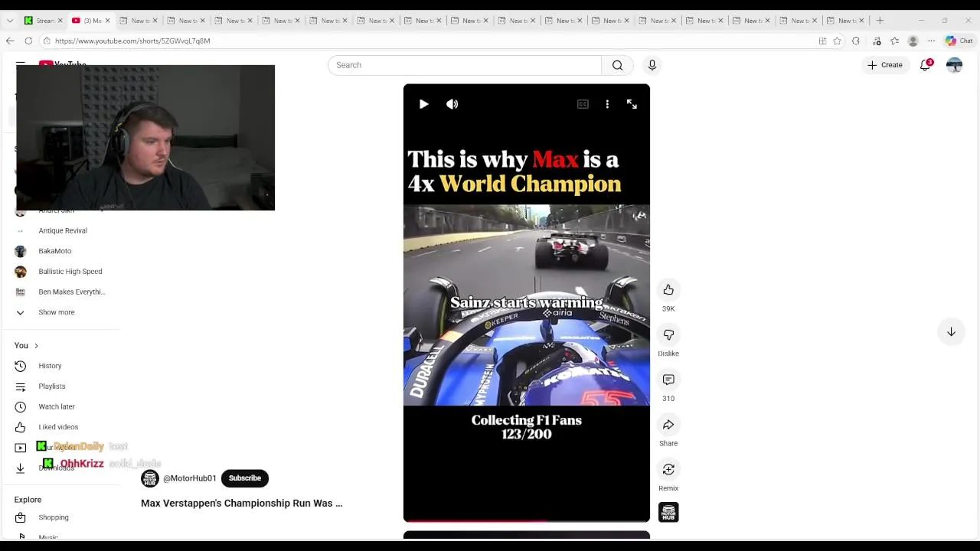The width and height of the screenshot is (980, 551).
Task: Open YouTube notifications bell
Action: click(x=925, y=65)
